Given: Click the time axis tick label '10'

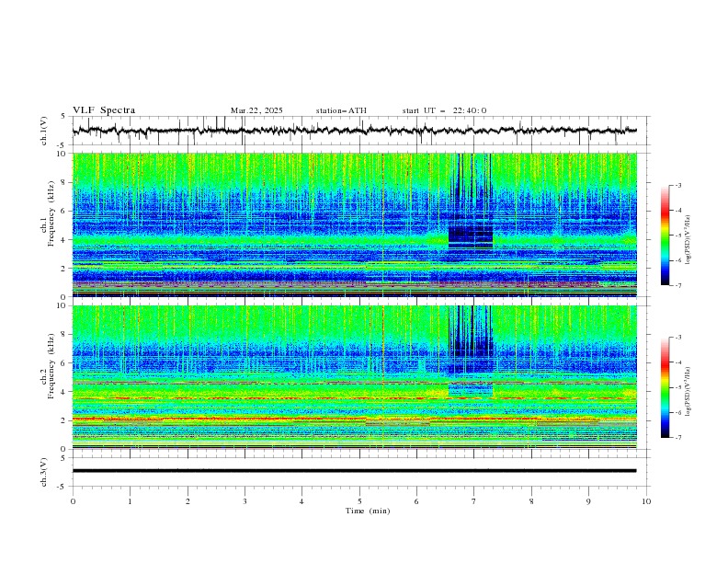Looking at the screenshot, I should pos(646,501).
